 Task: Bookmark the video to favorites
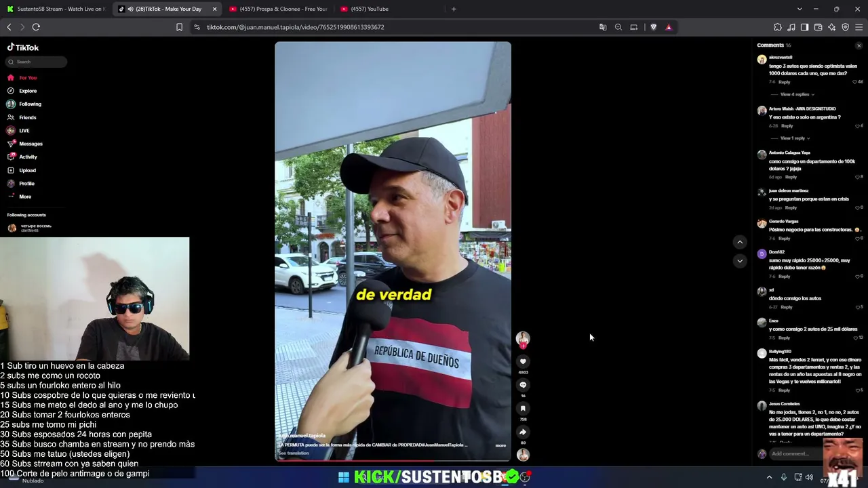coord(523,408)
